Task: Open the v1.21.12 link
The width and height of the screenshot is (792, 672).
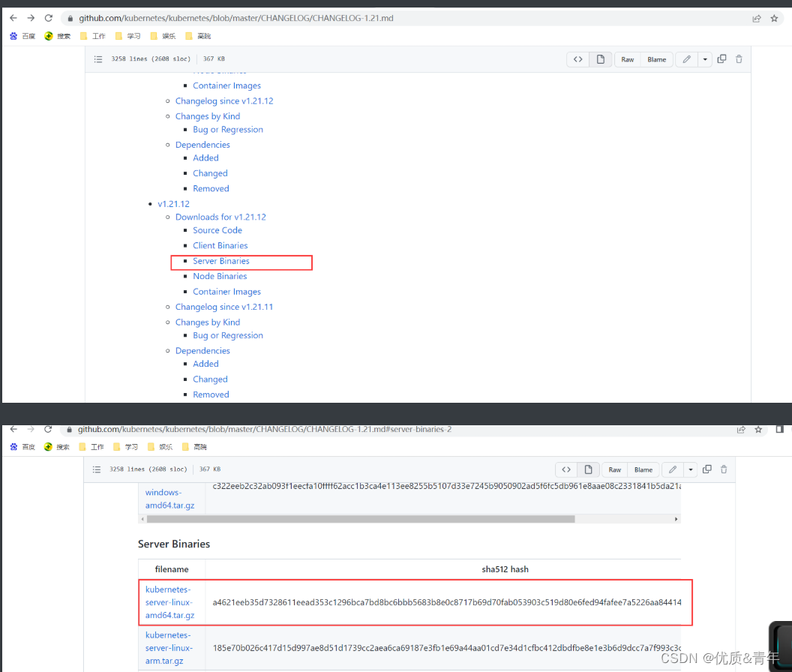Action: [174, 203]
